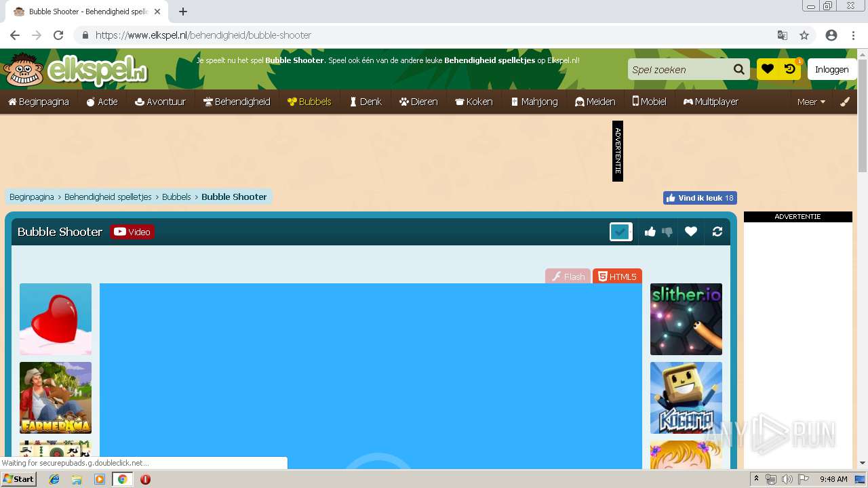Open the slither.io game thumbnail
The height and width of the screenshot is (488, 868).
point(686,319)
